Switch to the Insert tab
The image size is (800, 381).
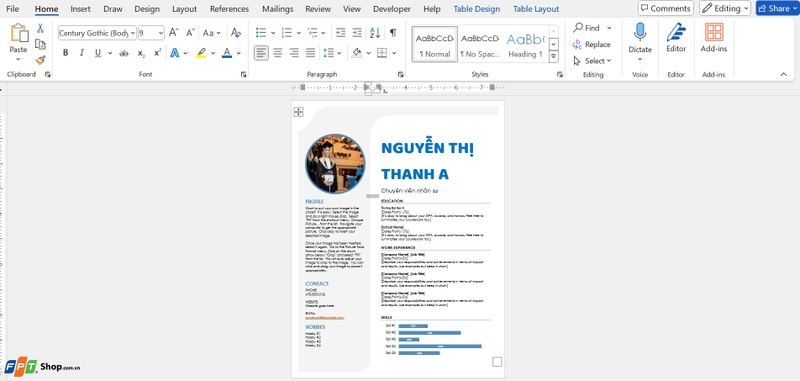tap(81, 9)
